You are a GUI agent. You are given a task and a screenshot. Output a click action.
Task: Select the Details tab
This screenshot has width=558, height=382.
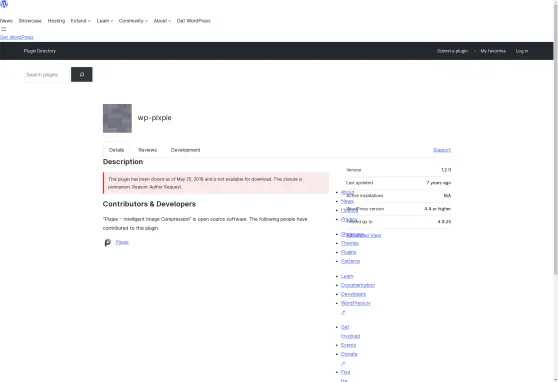coord(116,150)
